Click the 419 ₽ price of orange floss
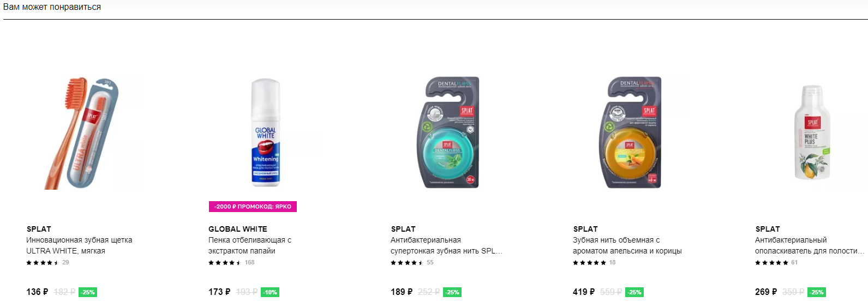This screenshot has height=308, width=868. (584, 292)
